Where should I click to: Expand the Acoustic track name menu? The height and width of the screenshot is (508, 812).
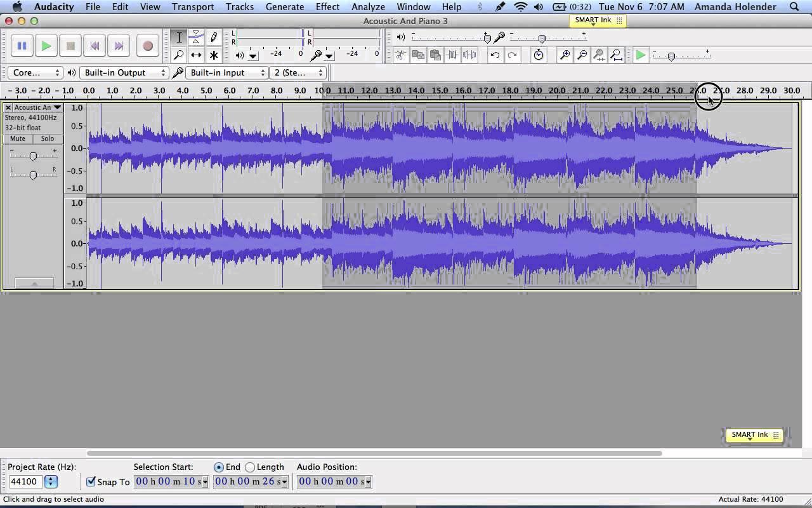coord(57,108)
